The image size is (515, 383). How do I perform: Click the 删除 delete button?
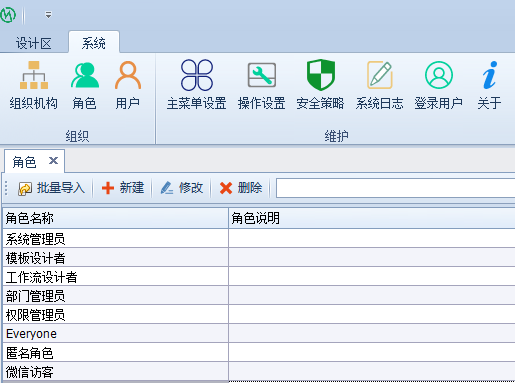pyautogui.click(x=241, y=188)
